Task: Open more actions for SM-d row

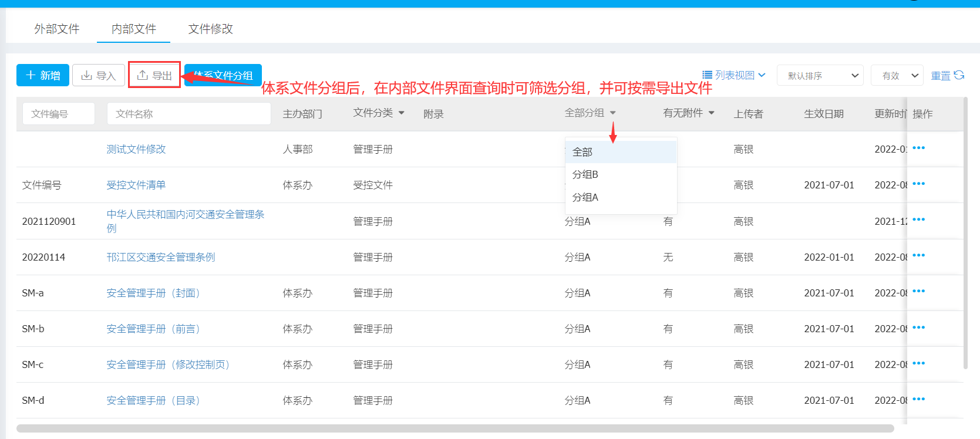Action: click(919, 399)
